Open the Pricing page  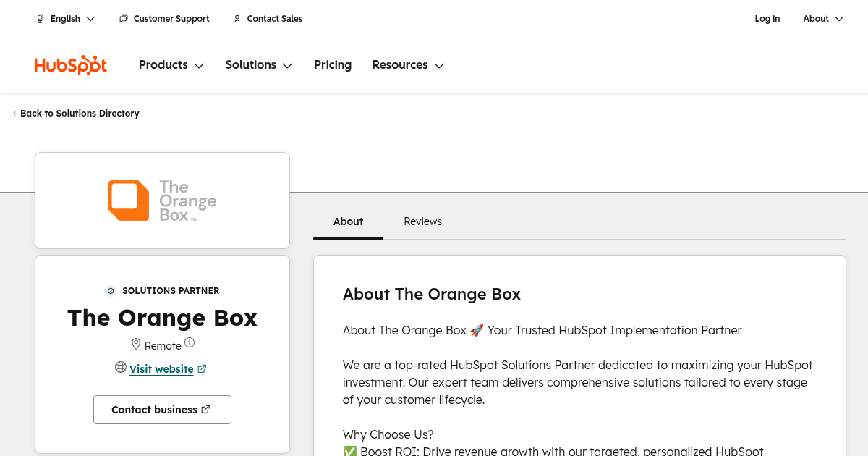click(x=333, y=65)
